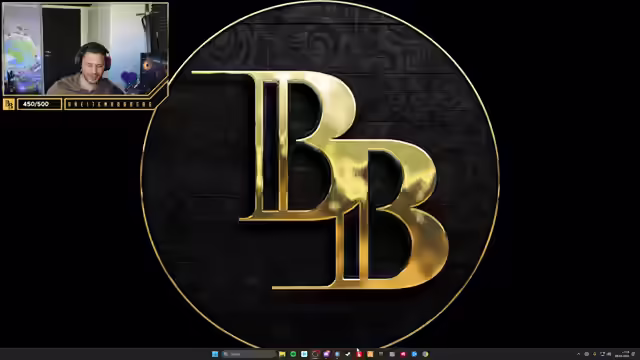Open the clock and date flyout
Viewport: 640px width, 360px height.
(622, 354)
